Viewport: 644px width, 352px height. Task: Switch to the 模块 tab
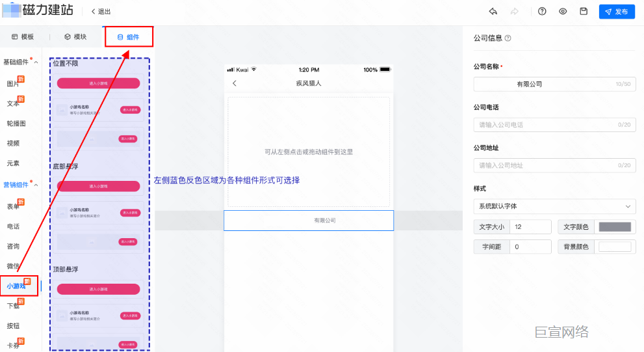pos(75,37)
